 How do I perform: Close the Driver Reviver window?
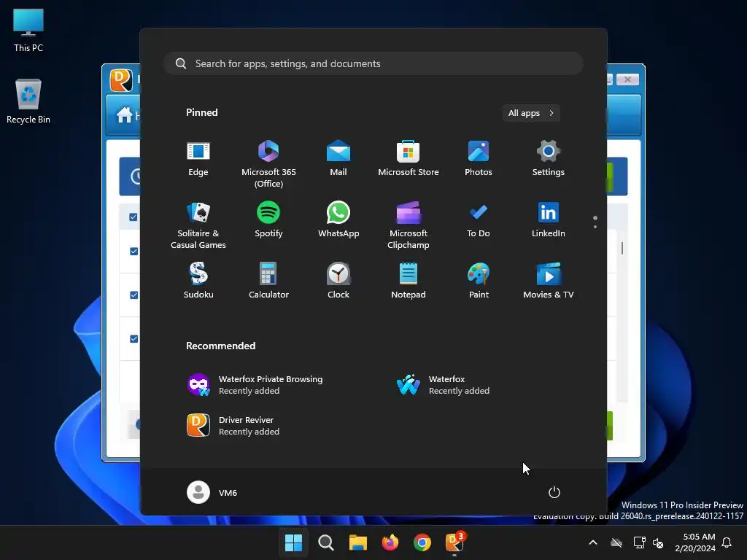coord(627,79)
